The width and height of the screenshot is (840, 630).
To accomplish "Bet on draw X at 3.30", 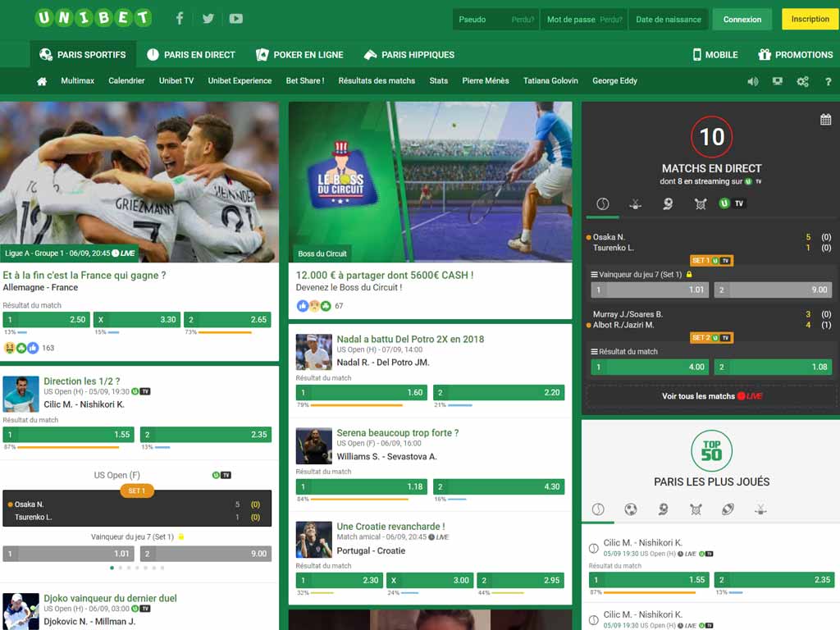I will (x=137, y=320).
